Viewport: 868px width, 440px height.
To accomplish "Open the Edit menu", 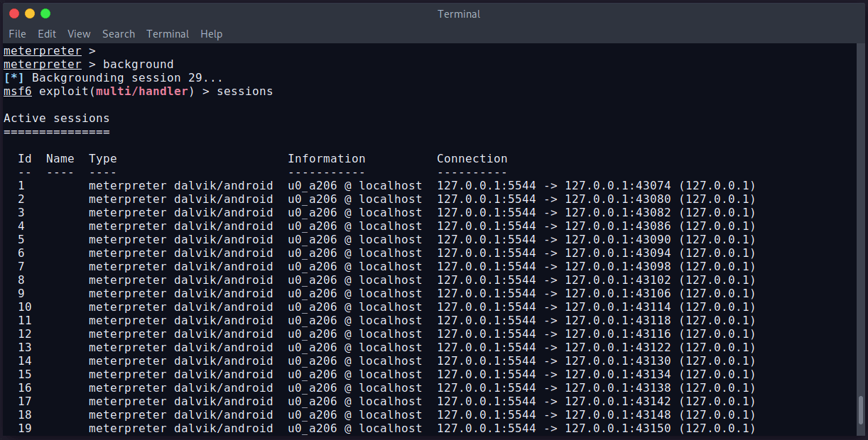I will 47,34.
